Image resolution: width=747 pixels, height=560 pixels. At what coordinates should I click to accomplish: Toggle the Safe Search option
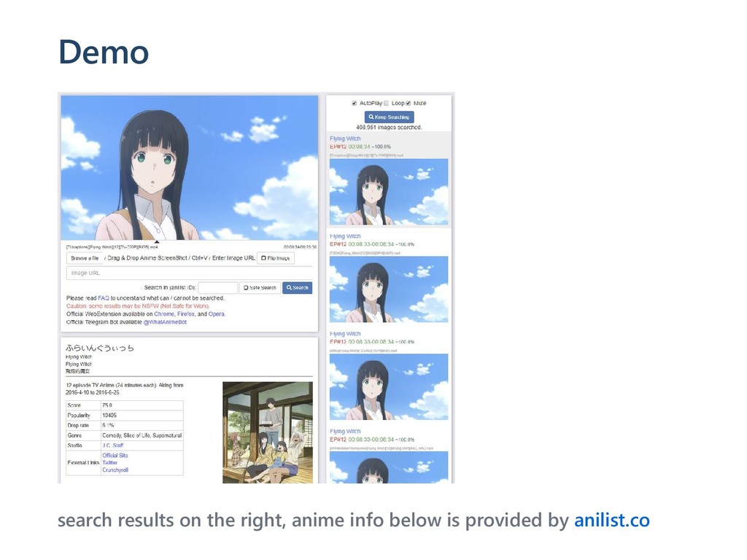(260, 287)
